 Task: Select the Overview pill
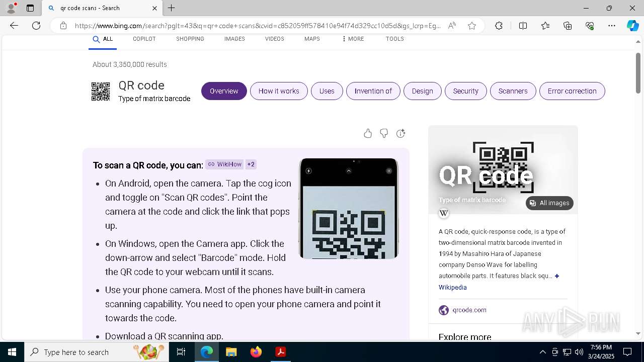click(224, 91)
